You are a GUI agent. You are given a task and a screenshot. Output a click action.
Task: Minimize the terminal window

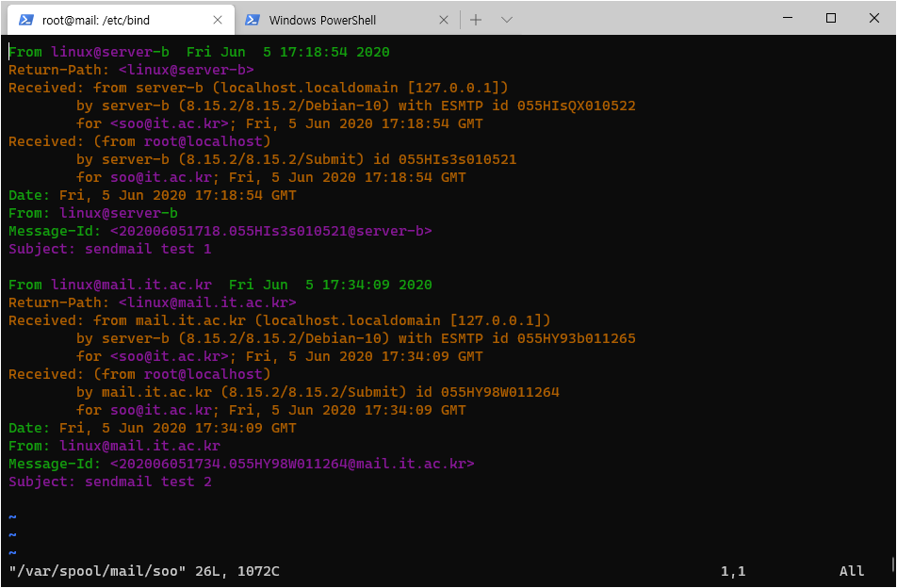788,18
